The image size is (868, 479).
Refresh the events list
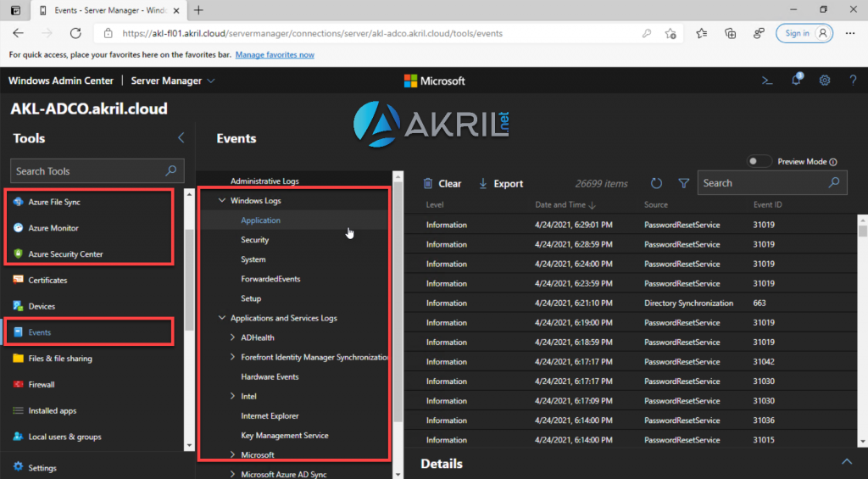tap(656, 183)
